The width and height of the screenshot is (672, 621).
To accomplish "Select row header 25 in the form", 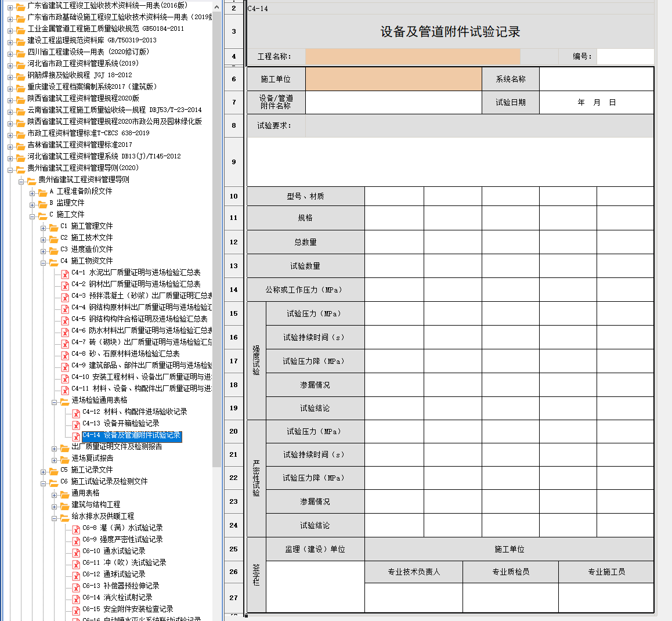I will click(x=234, y=549).
